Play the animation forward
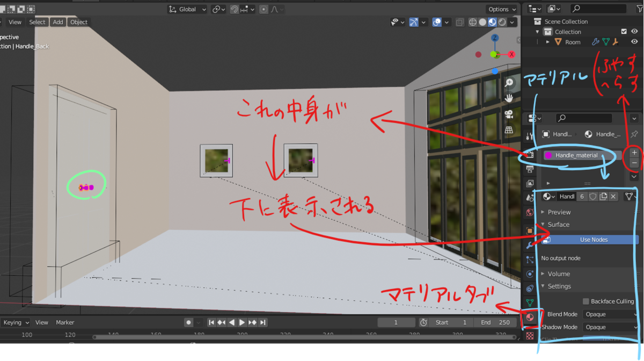 (242, 322)
